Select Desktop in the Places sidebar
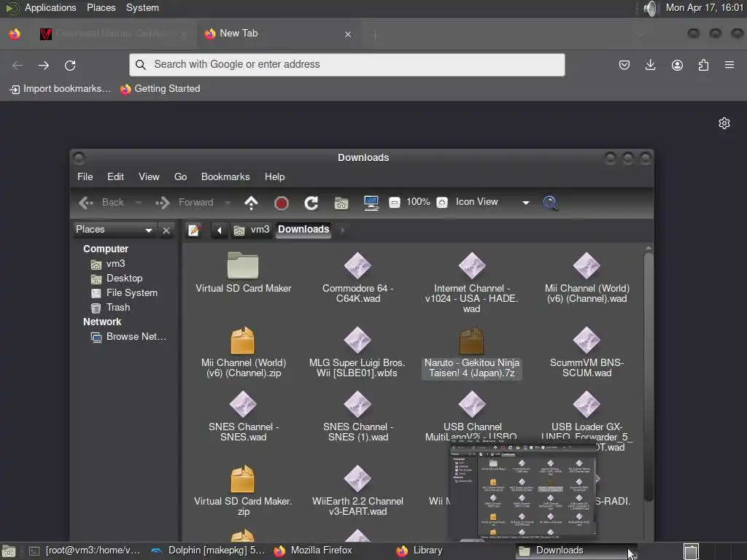This screenshot has width=747, height=560. click(117, 279)
